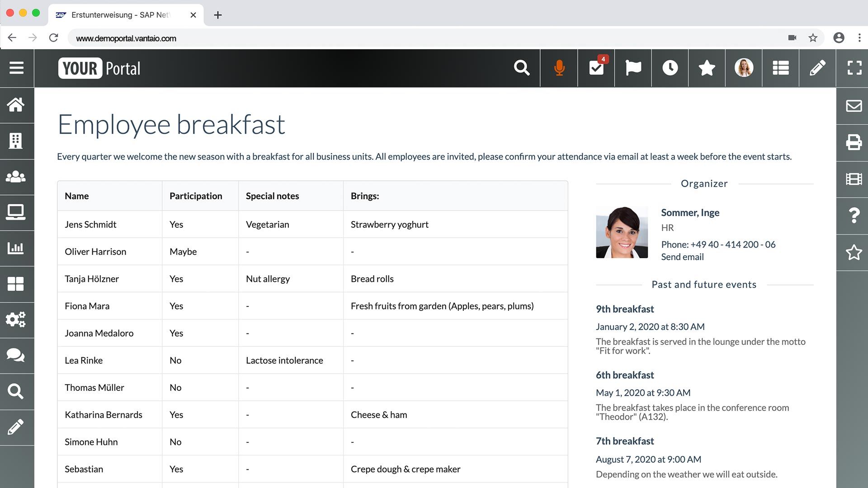Click the fullscreen expand icon
Image resolution: width=868 pixels, height=488 pixels.
[854, 68]
